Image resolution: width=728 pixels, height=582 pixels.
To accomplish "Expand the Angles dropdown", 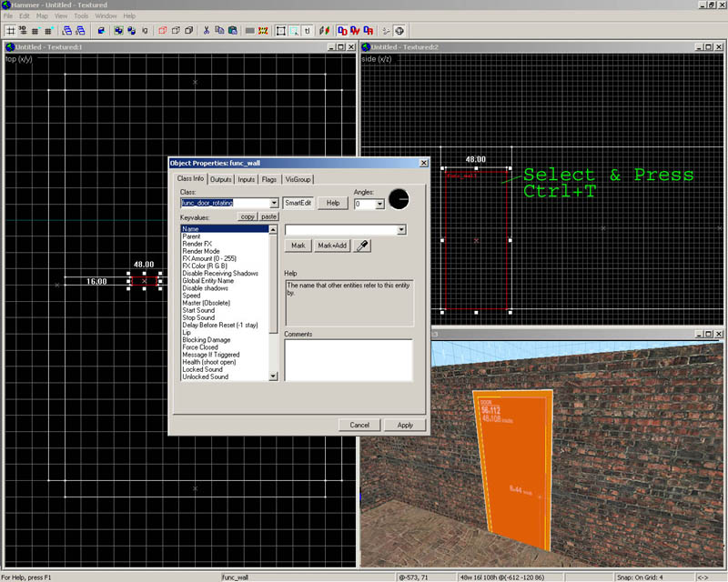I will 379,205.
